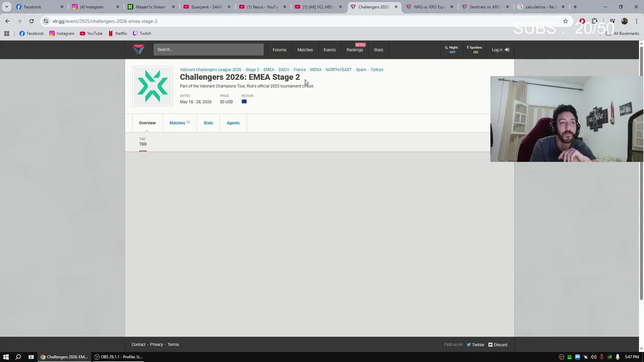Go back with browser back arrow
644x362 pixels.
7,21
